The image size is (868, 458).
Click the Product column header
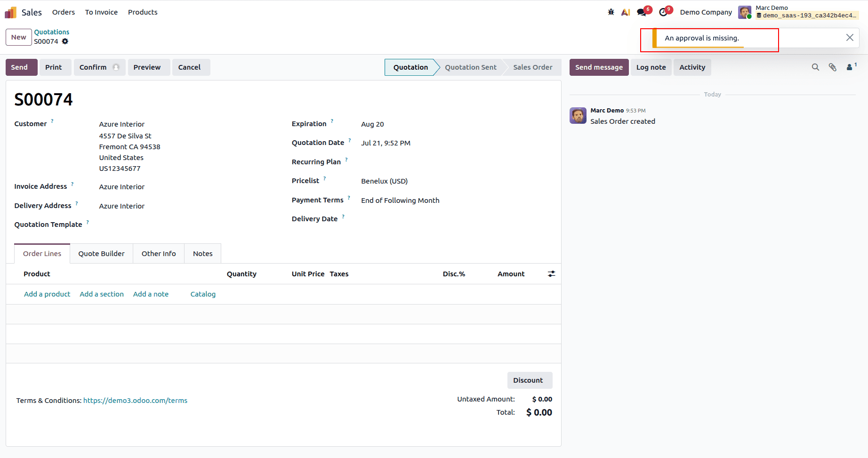[37, 274]
